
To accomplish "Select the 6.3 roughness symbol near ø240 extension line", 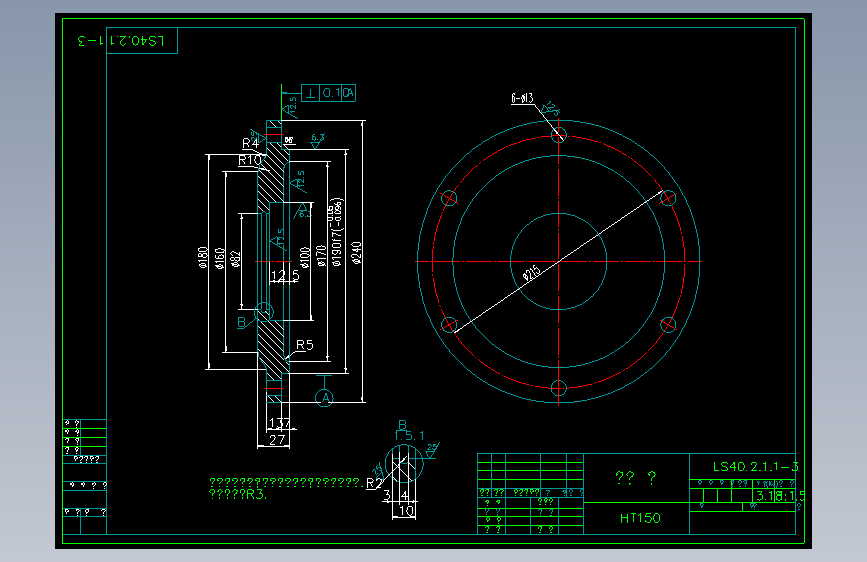I will coord(317,140).
